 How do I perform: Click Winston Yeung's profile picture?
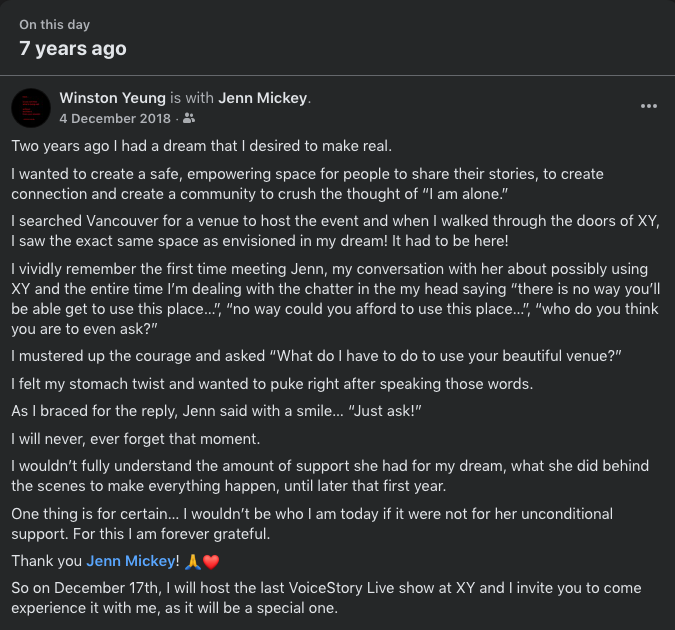tap(31, 107)
